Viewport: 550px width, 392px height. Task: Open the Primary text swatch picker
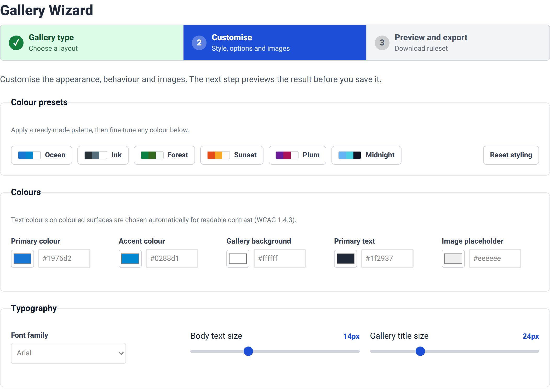346,259
